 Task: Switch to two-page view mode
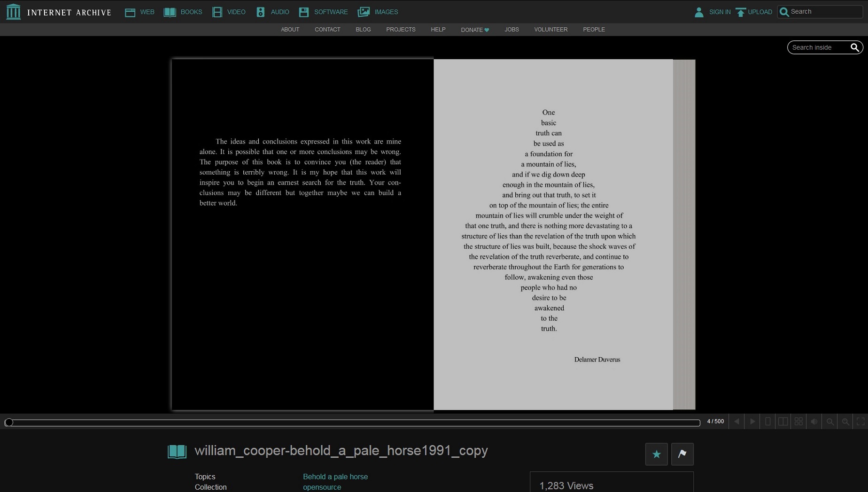click(783, 421)
